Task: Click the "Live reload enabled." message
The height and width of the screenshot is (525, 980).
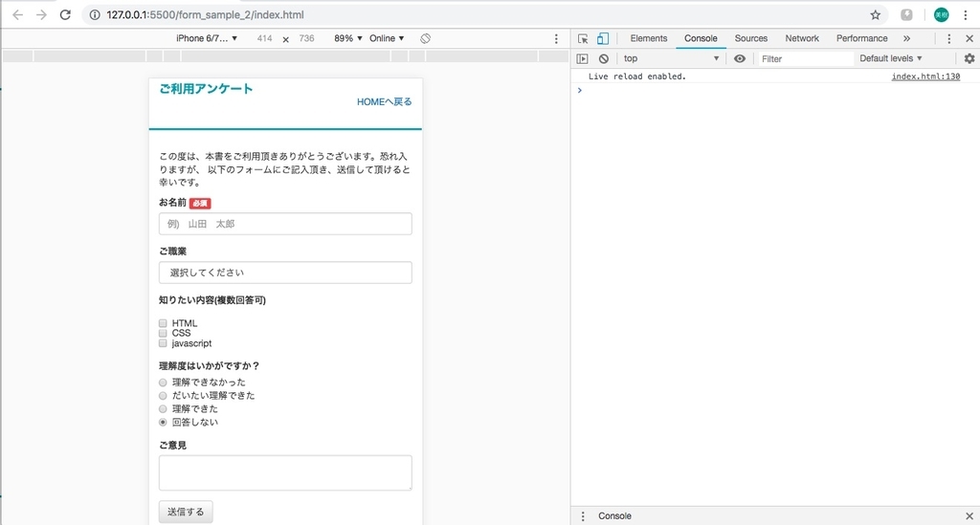Action: pyautogui.click(x=636, y=77)
